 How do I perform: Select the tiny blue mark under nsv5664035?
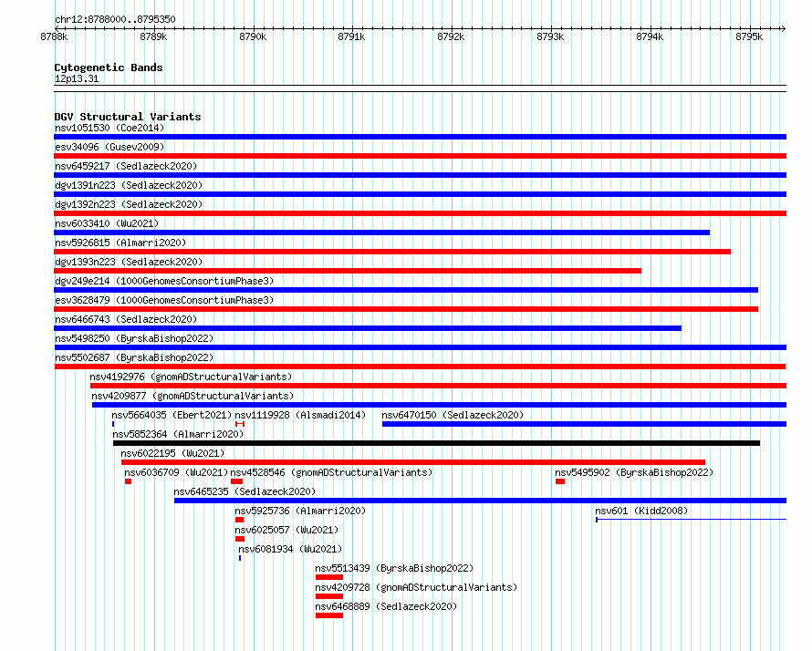coord(113,424)
